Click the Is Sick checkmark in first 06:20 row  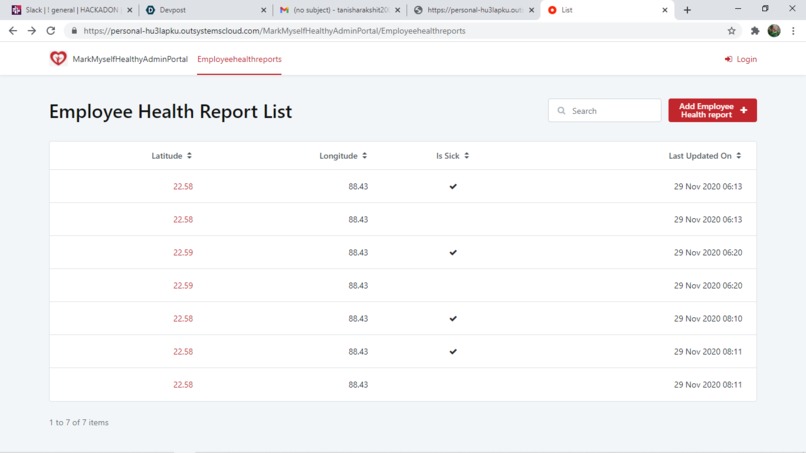pos(453,252)
